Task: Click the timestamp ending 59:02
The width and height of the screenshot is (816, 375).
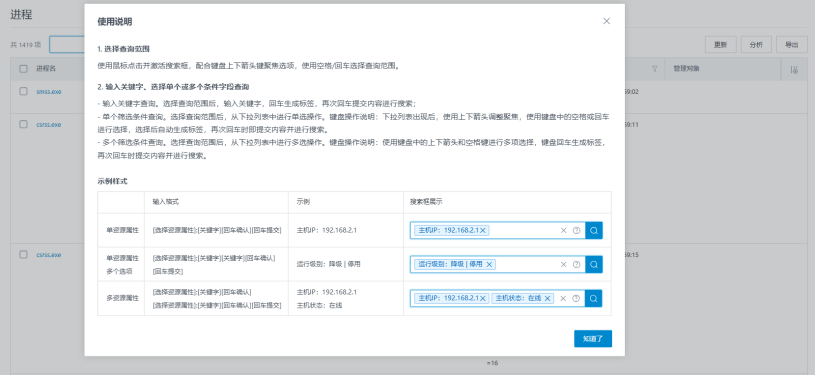Action: coord(631,92)
